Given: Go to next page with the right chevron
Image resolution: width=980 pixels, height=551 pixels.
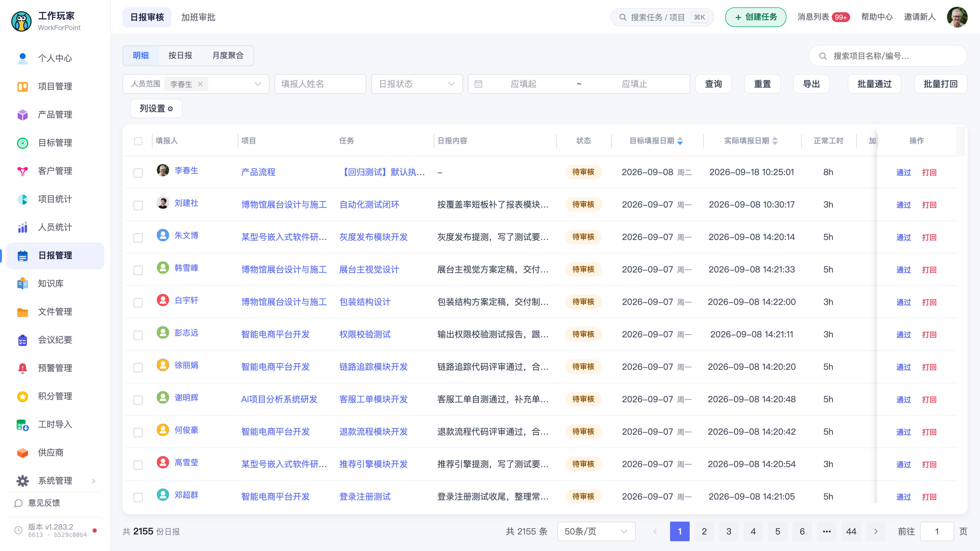Looking at the screenshot, I should 876,531.
